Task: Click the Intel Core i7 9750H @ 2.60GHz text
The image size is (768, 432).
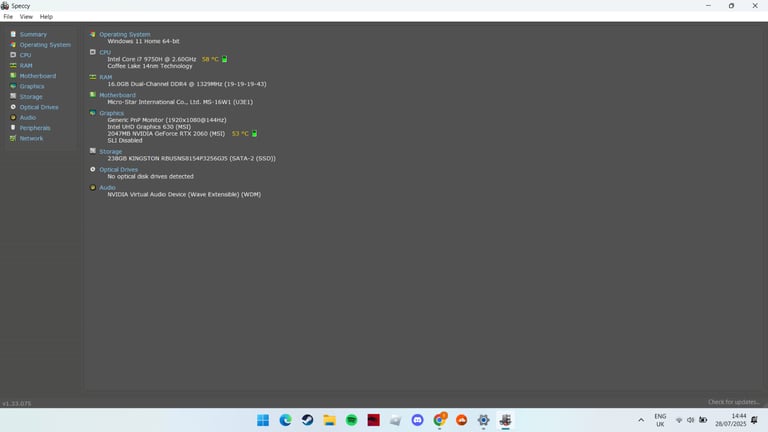Action: [152, 59]
